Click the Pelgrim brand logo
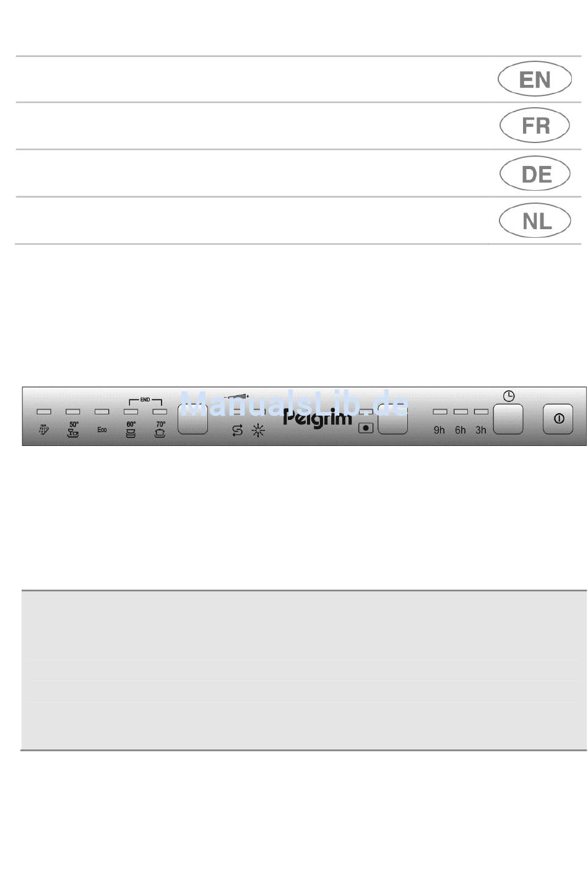This screenshot has height=874, width=588. tap(318, 419)
